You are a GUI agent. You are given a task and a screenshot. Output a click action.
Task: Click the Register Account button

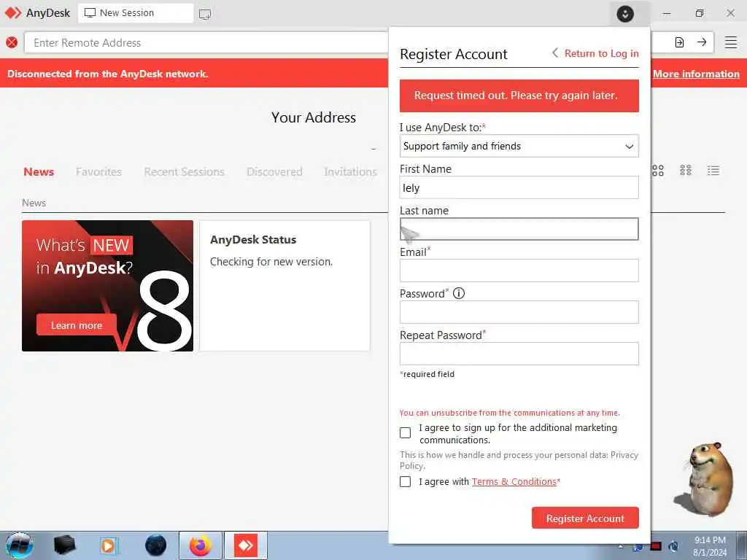tap(585, 518)
